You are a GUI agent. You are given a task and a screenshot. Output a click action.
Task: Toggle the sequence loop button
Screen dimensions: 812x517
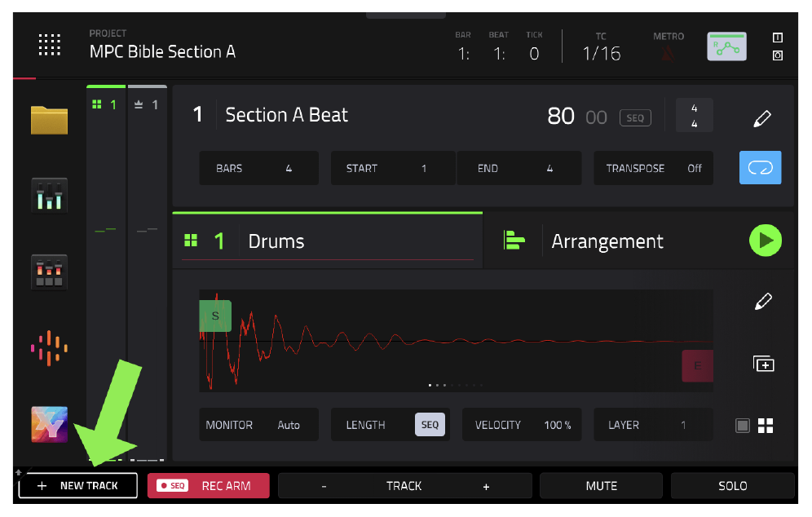[x=760, y=168]
